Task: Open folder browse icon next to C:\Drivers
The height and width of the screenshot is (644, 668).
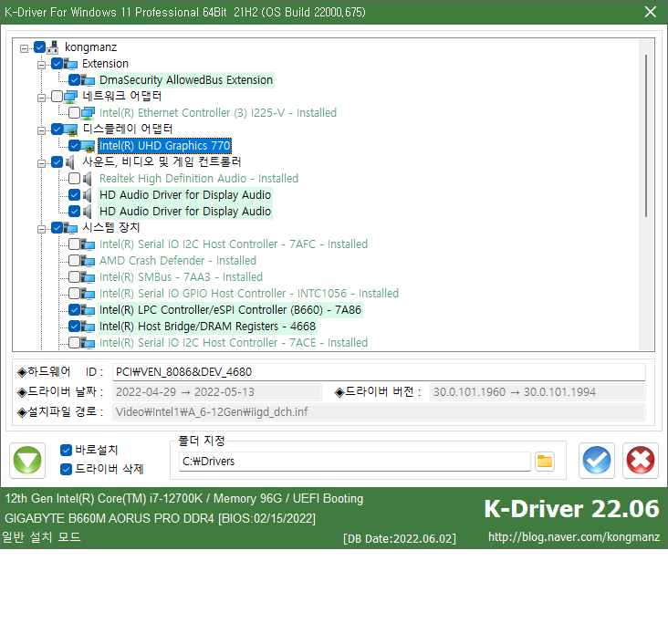Action: (x=545, y=462)
